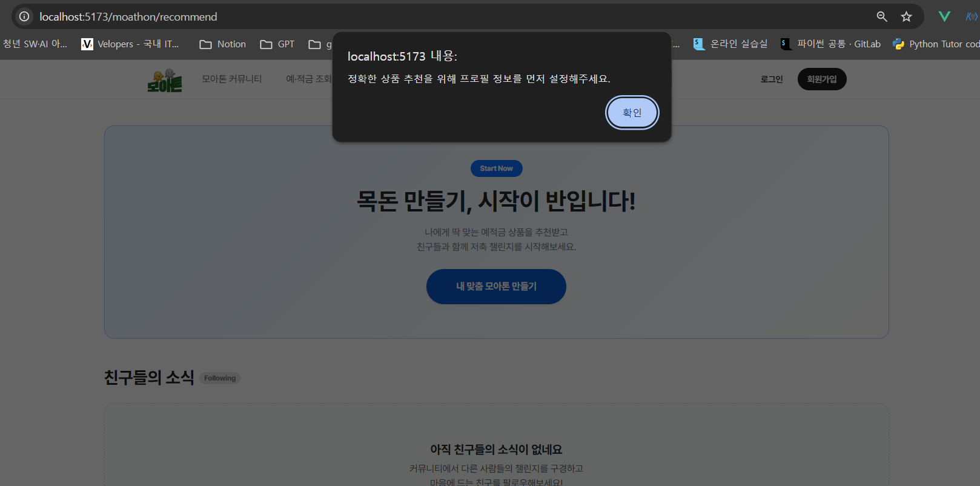Screen dimensions: 980x486
Task: Click the 내 맞춤 모아톤 만들기 button
Action: (x=496, y=287)
